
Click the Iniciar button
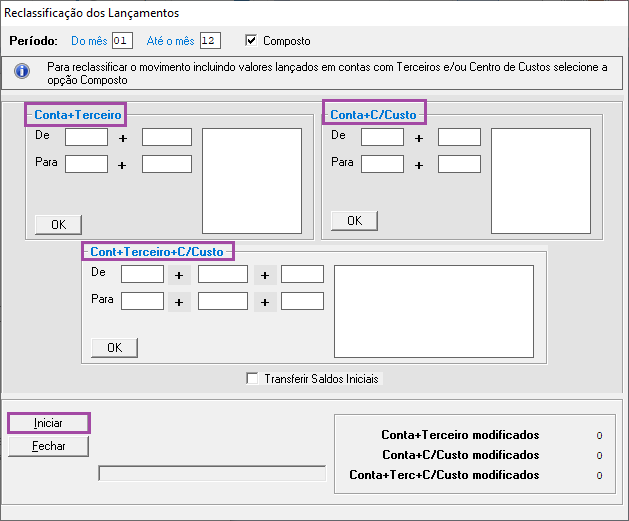(49, 423)
